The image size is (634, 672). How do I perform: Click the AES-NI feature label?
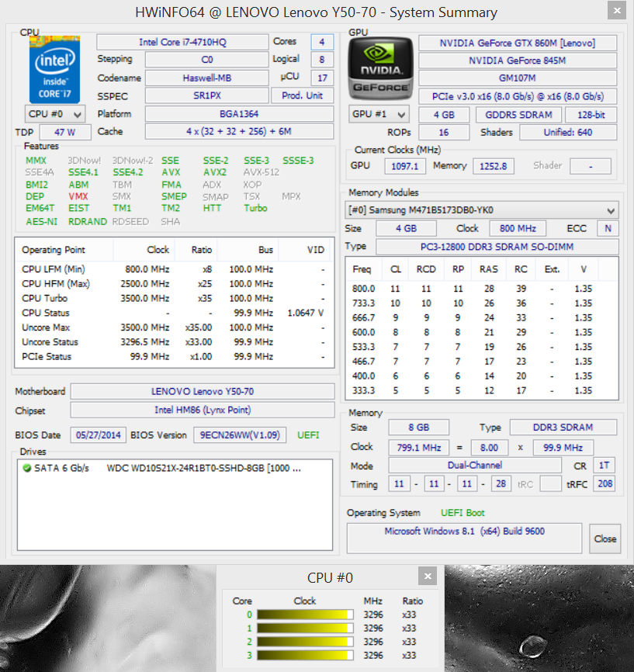tap(42, 222)
